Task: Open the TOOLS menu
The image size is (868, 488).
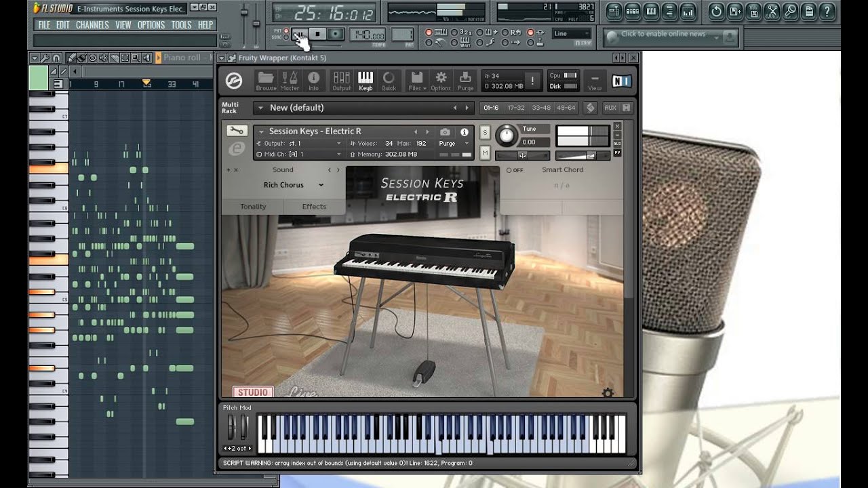Action: point(181,25)
